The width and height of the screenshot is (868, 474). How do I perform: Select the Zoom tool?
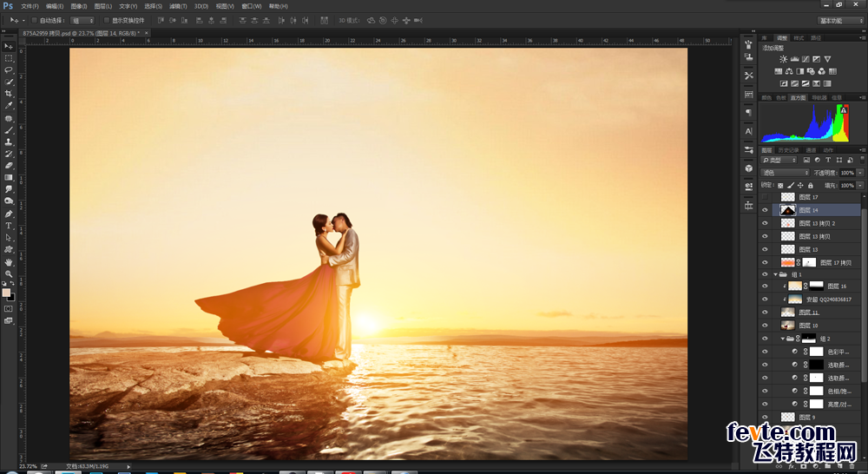click(9, 273)
